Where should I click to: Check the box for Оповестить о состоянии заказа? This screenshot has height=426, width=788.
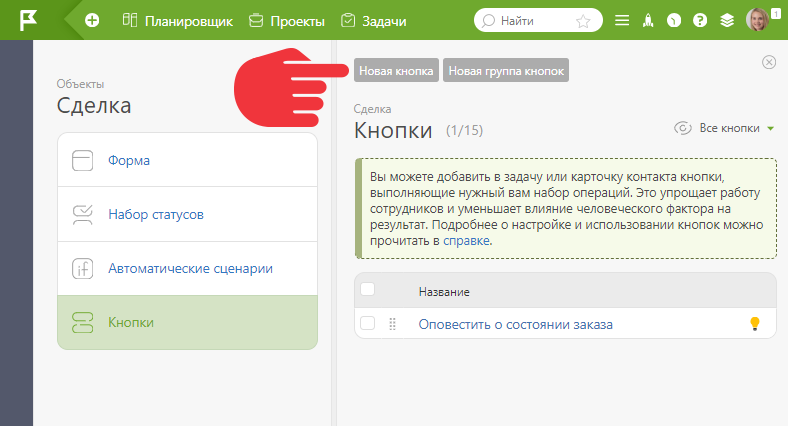(x=368, y=323)
